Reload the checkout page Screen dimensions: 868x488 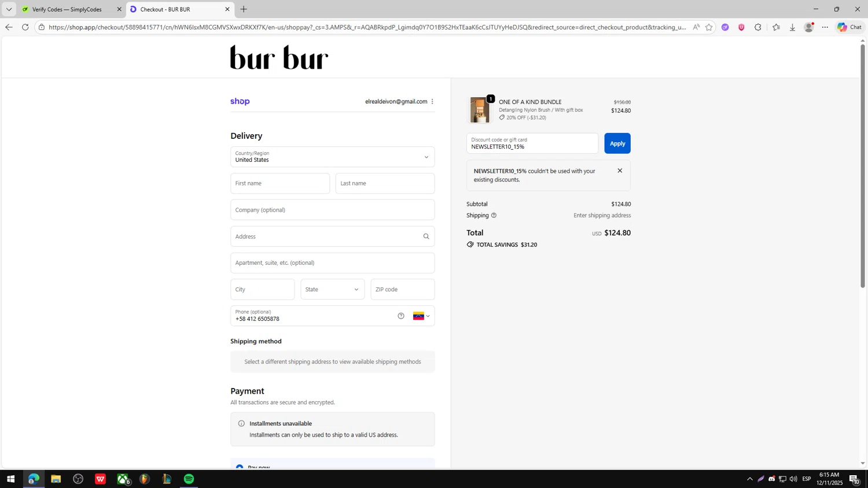(x=25, y=27)
